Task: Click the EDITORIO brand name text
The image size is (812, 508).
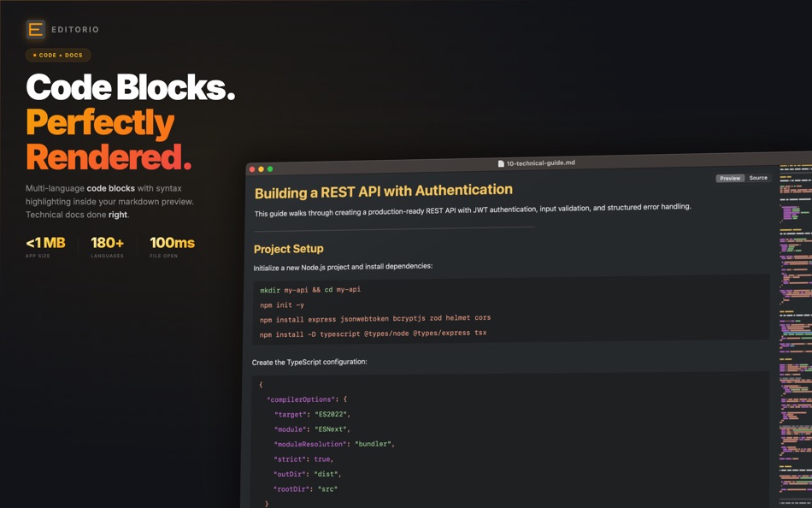Action: coord(75,30)
